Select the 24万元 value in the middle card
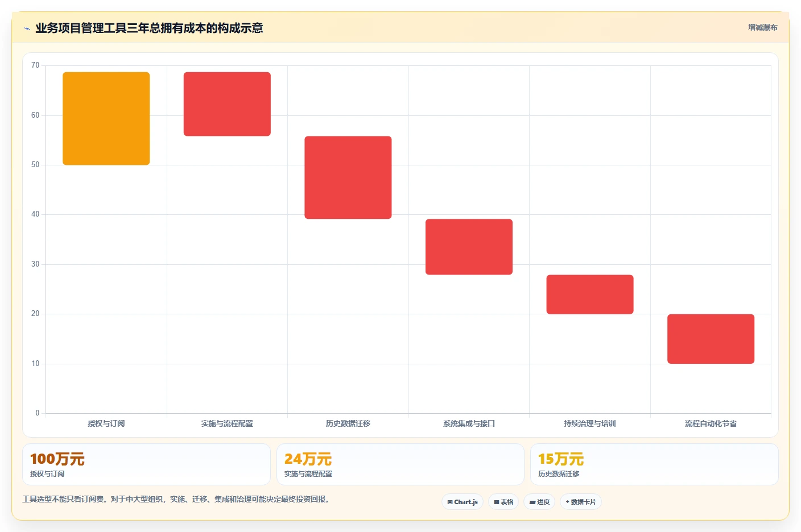 tap(308, 459)
